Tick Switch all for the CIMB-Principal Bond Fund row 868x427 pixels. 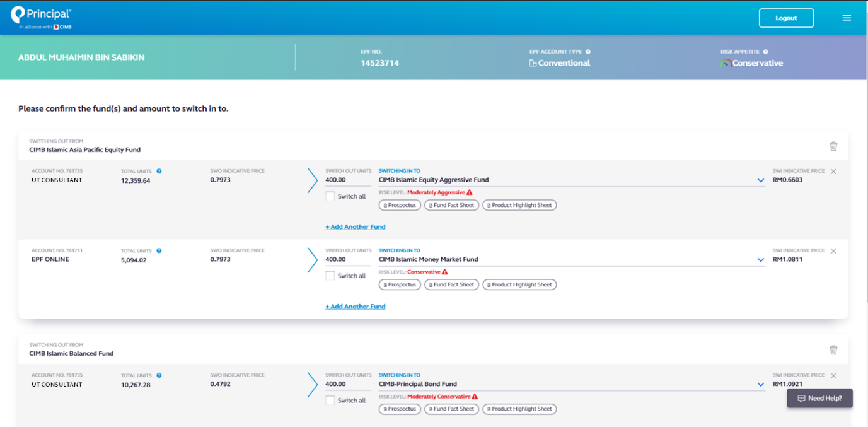point(330,401)
